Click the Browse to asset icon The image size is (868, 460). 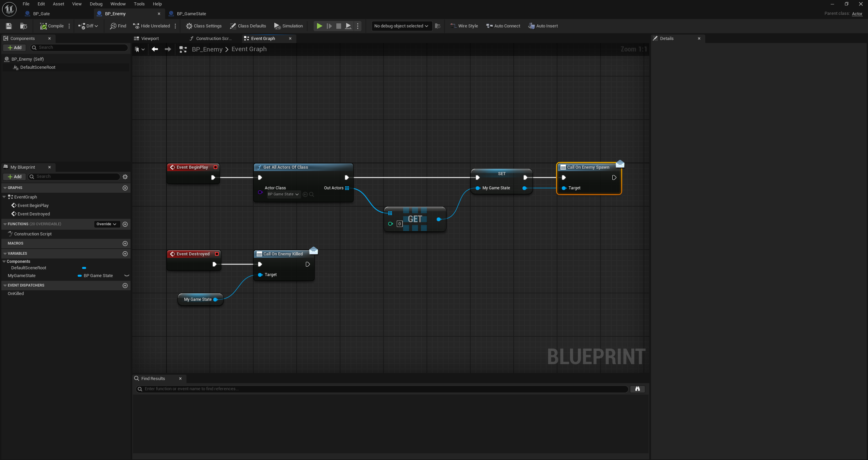[23, 26]
